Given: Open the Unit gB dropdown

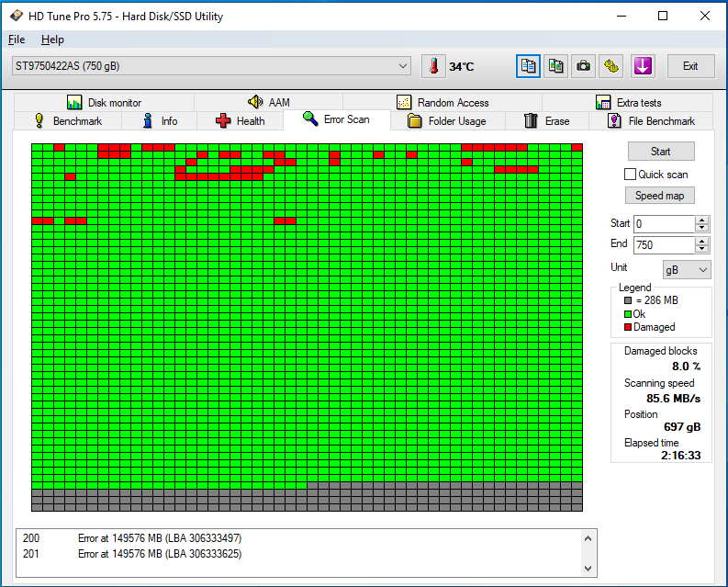Looking at the screenshot, I should (x=687, y=269).
